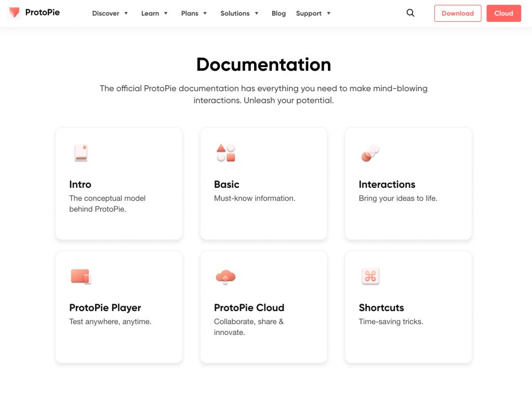This screenshot has height=400, width=532.
Task: Click 'The conceptual model behind ProtoPie.' text
Action: [x=107, y=204]
